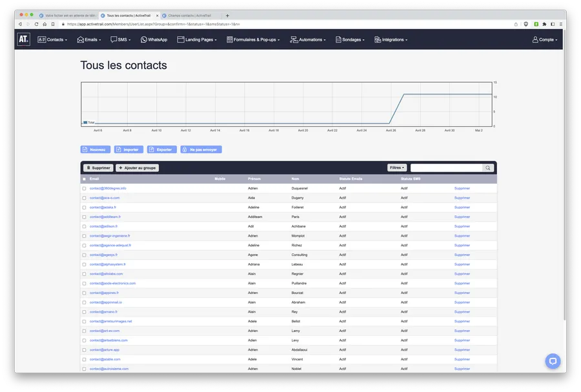Open the contact@aca-o.com email link
The height and width of the screenshot is (392, 581).
pyautogui.click(x=105, y=198)
